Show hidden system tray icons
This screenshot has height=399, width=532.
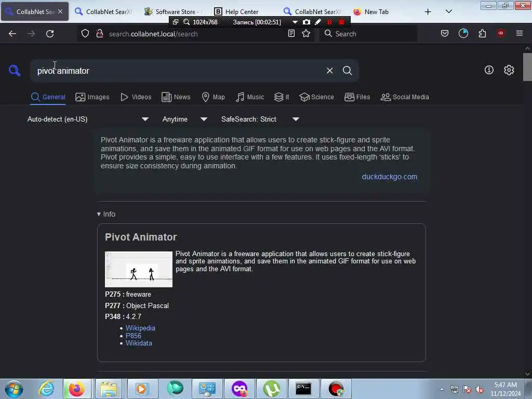click(x=442, y=389)
